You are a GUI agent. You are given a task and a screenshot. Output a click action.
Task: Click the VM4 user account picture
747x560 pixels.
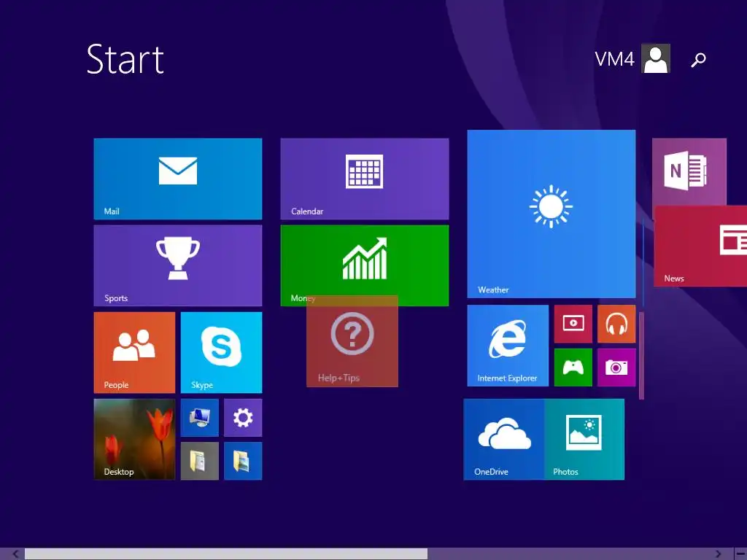click(656, 58)
